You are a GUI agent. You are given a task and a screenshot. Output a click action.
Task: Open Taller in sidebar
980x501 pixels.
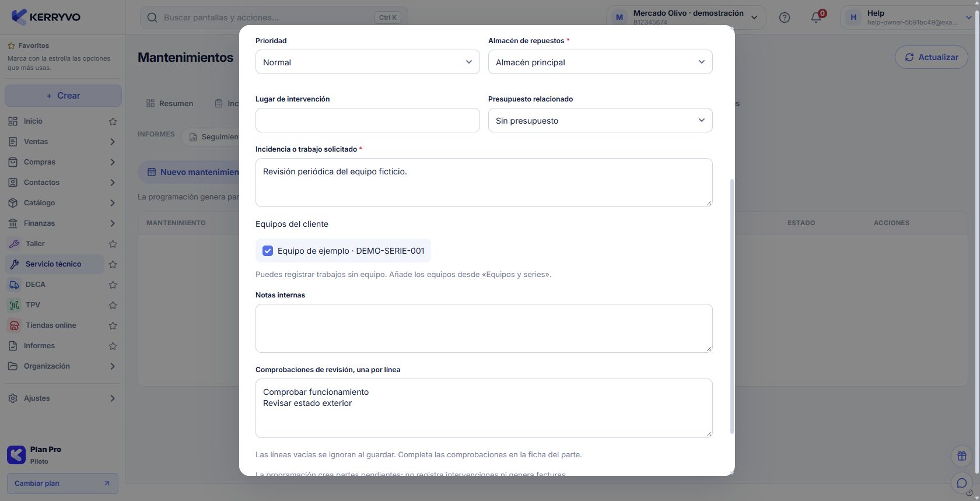[x=55, y=244]
